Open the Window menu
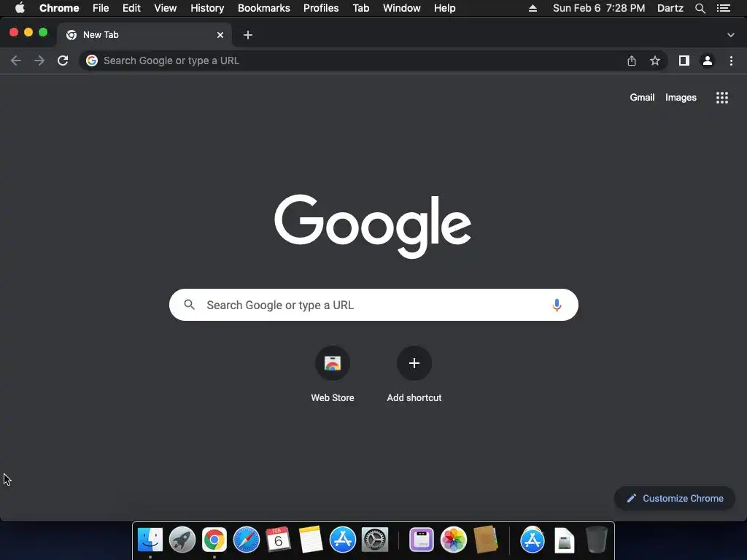747x560 pixels. [402, 8]
